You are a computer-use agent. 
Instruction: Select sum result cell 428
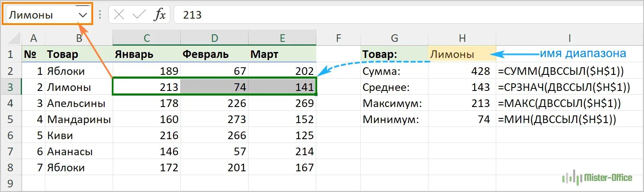[462, 71]
